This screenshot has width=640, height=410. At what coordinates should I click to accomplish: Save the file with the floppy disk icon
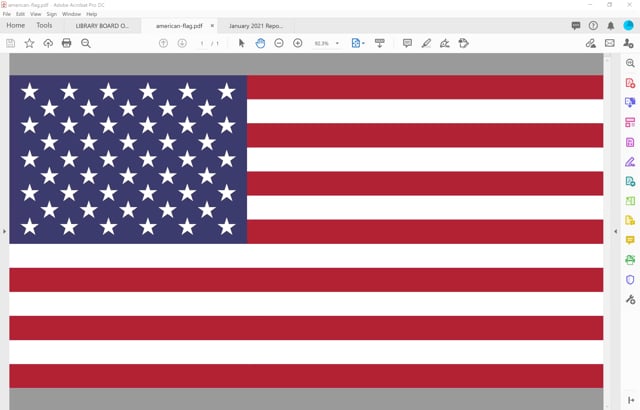11,43
